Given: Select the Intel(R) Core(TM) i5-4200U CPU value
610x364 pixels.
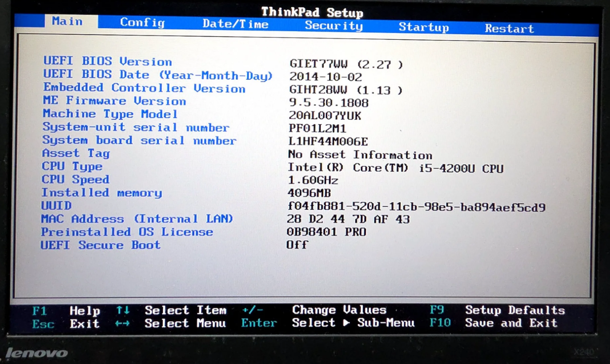Looking at the screenshot, I should 396,168.
